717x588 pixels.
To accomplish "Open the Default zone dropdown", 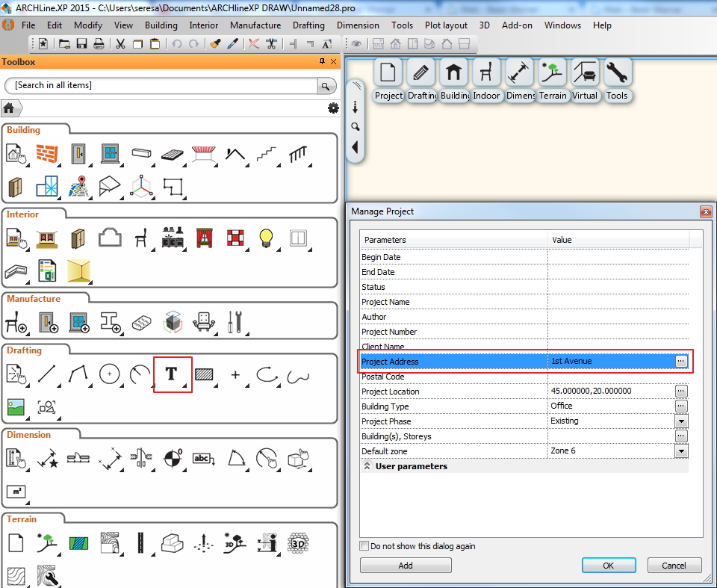I will [681, 451].
